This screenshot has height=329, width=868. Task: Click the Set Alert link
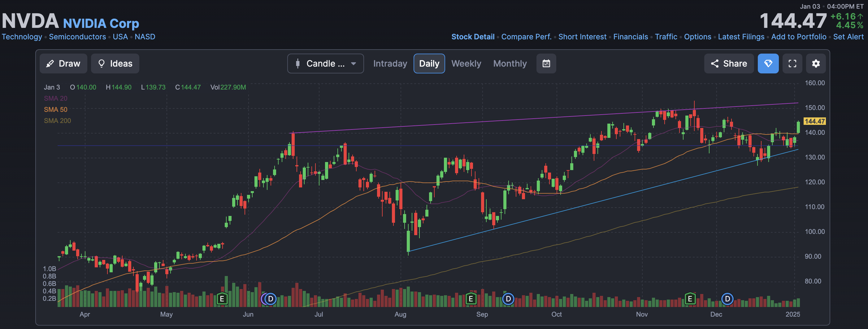pos(848,37)
